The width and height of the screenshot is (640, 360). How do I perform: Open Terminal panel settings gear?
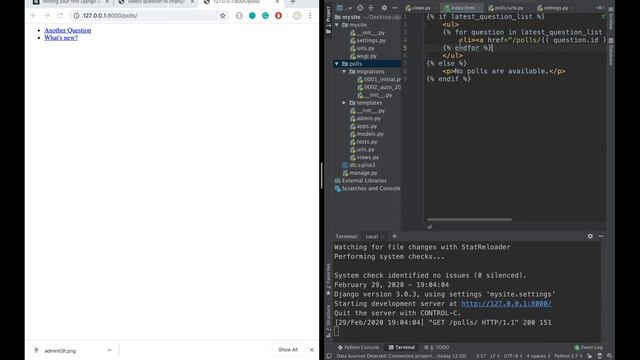pos(590,236)
